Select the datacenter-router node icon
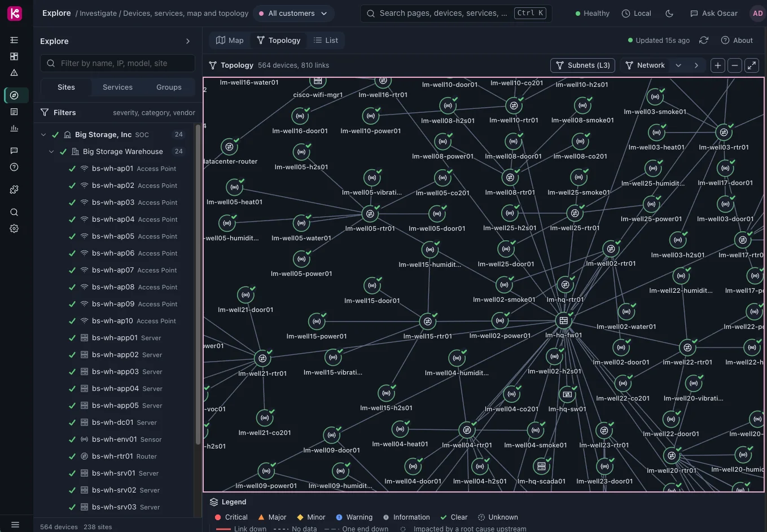This screenshot has height=532, width=767. tap(229, 147)
